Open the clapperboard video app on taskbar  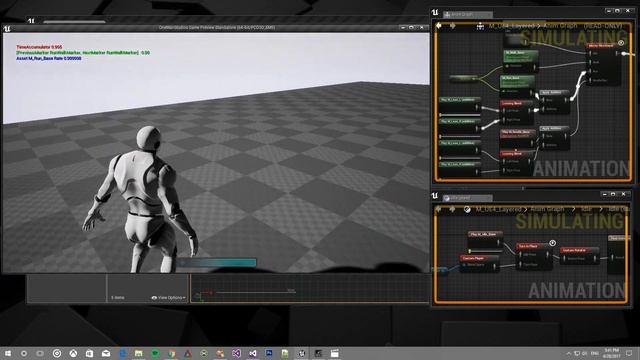[x=334, y=353]
